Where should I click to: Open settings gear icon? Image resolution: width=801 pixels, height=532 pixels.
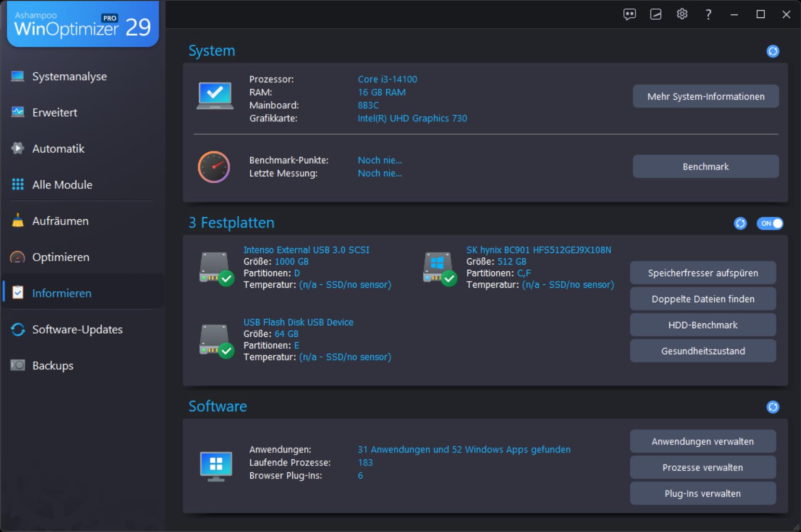(x=682, y=14)
